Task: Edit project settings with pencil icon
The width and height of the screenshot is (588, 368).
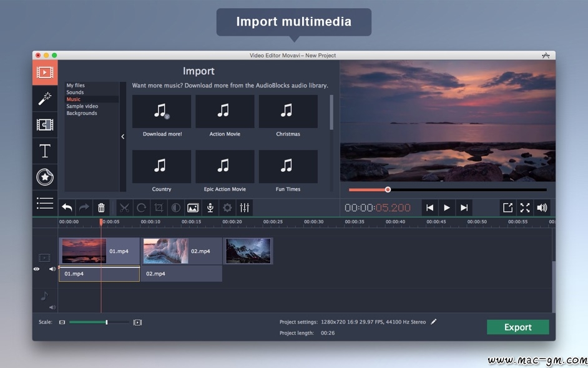Action: tap(433, 322)
